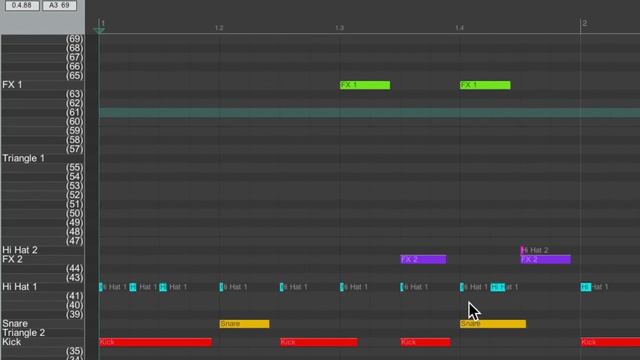Click the Hi Hat 1 drum lane label
Image resolution: width=640 pixels, height=360 pixels.
(20, 287)
